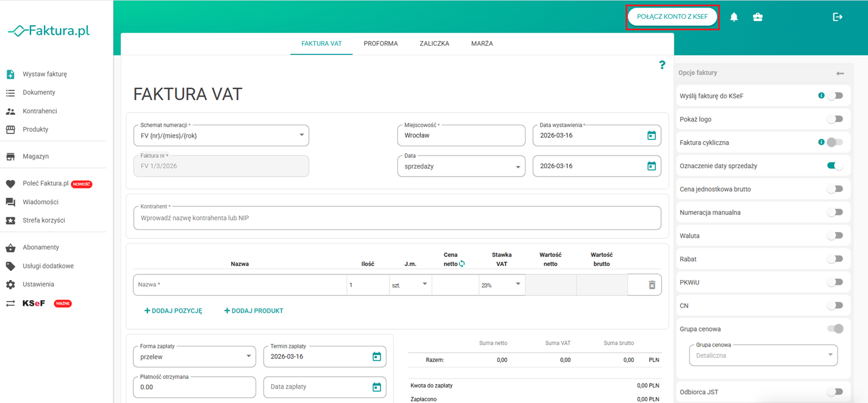Click the briefcase icon in header
This screenshot has width=868, height=403.
point(758,17)
